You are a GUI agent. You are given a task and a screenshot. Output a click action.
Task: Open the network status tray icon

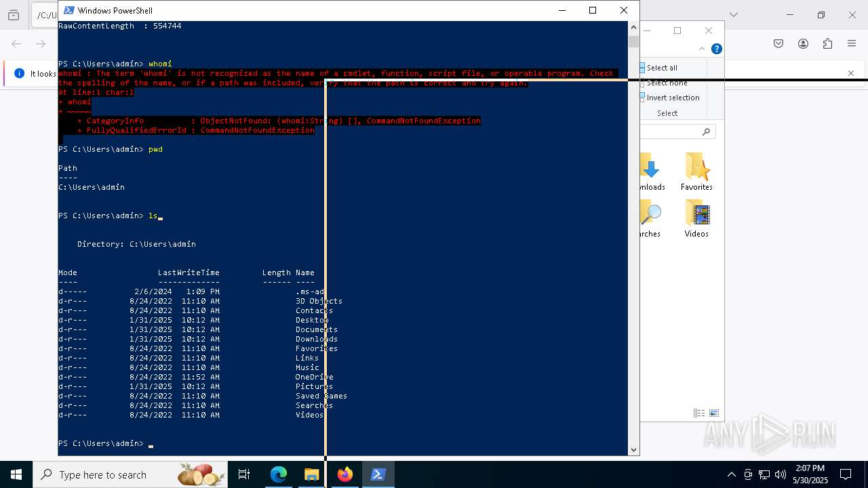764,474
